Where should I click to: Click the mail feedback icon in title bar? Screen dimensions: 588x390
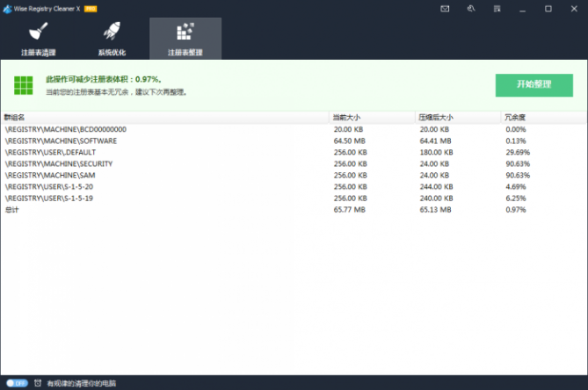coord(445,9)
